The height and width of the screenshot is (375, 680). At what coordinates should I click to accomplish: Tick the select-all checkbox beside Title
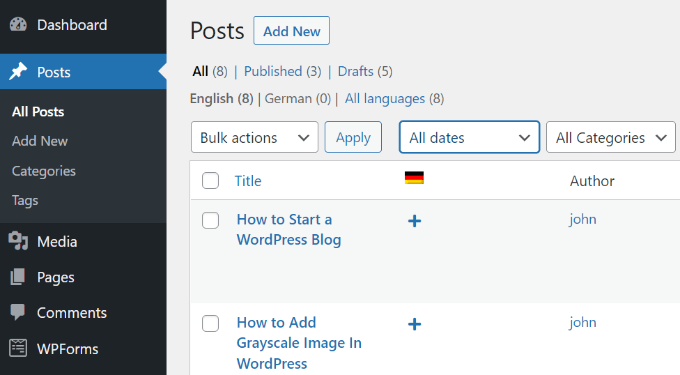(x=210, y=180)
